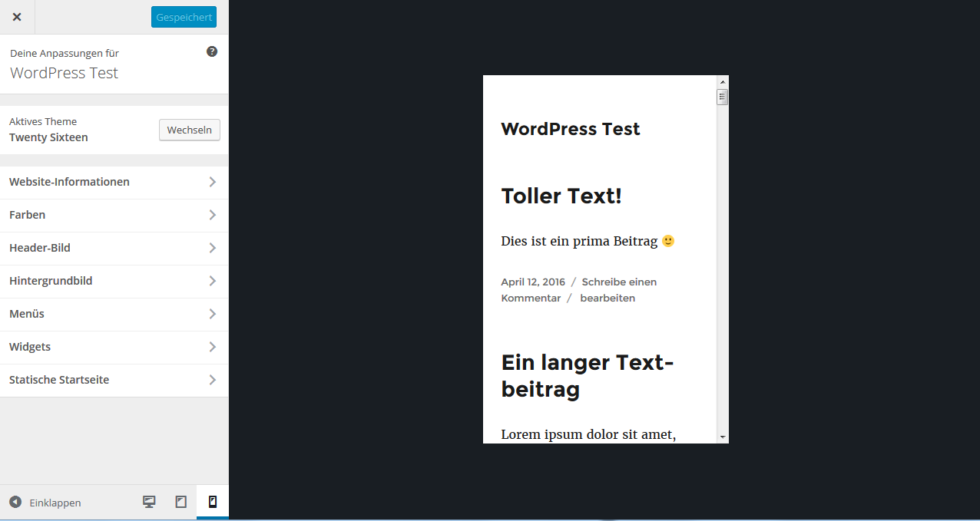Open the Hintergrundbild section

[x=114, y=281]
